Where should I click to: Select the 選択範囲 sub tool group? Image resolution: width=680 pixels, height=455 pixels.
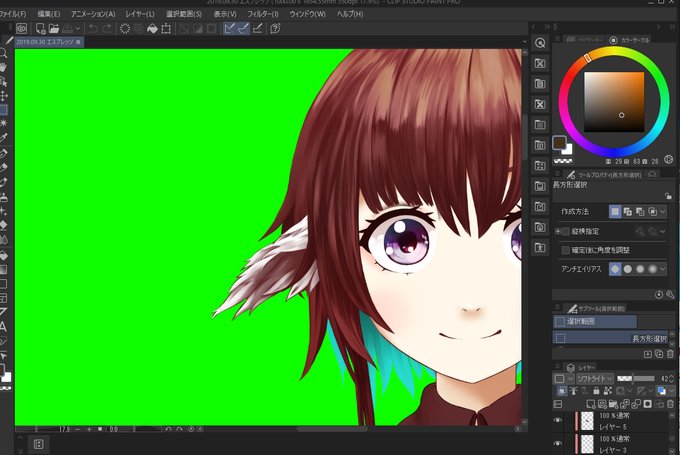[x=595, y=321]
